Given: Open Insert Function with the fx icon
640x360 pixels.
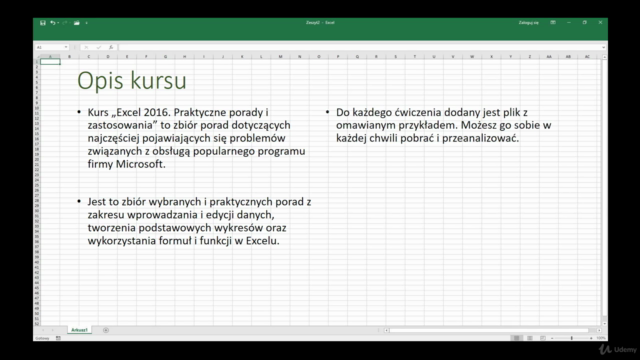Looking at the screenshot, I should [111, 47].
